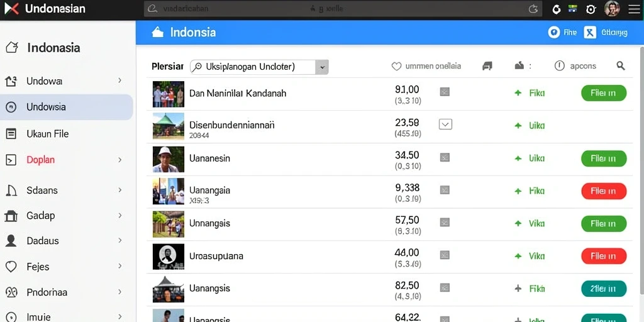Click the Doplan terminal icon in sidebar

click(11, 160)
